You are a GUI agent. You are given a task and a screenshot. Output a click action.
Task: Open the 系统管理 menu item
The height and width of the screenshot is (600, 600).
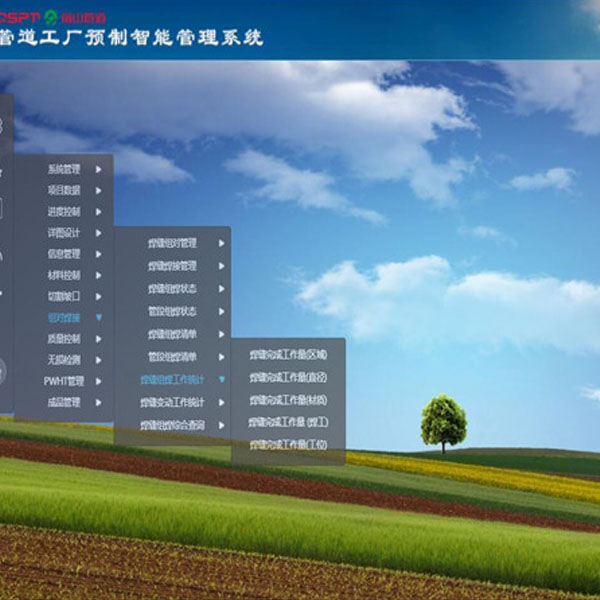tap(63, 169)
